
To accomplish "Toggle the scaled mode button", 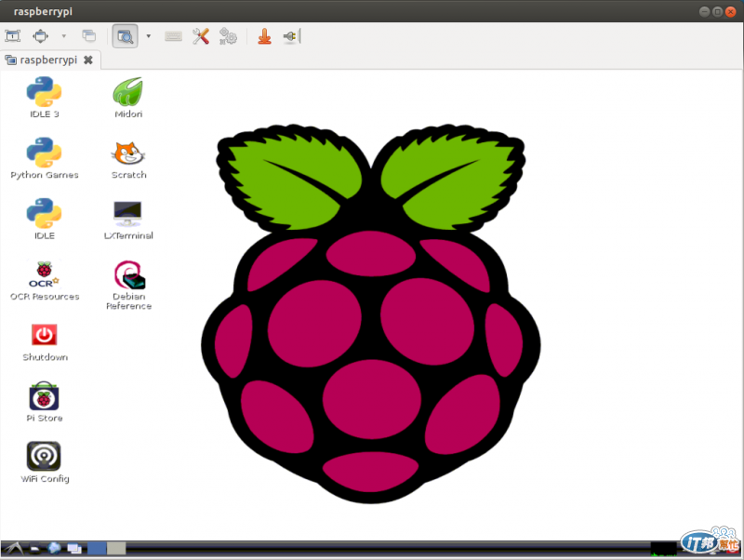I will click(125, 36).
